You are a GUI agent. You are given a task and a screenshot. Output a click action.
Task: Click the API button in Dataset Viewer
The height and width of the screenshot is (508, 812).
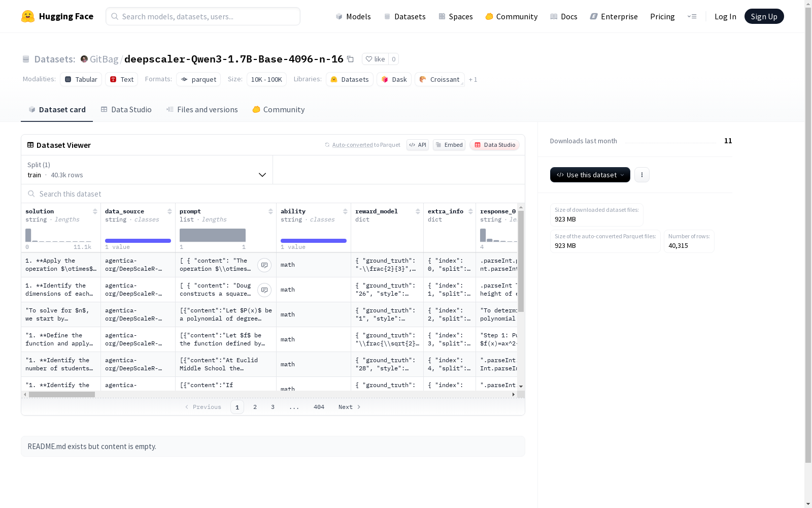click(x=418, y=145)
